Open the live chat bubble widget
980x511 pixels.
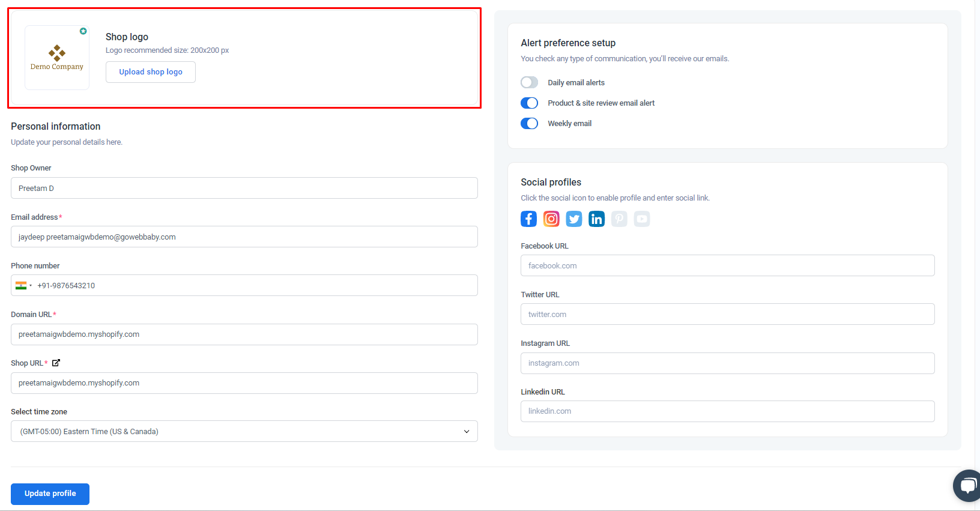[x=967, y=485]
